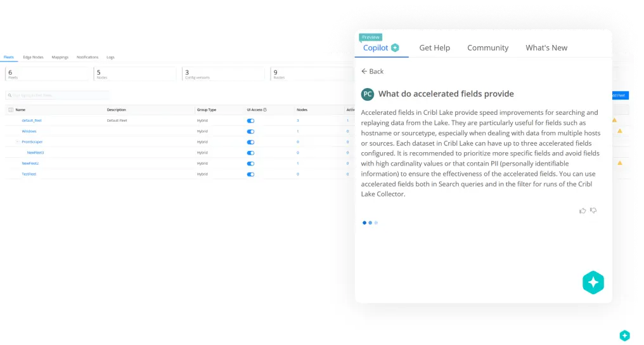This screenshot has height=345, width=644.
Task: Click the small Copilot launcher icon at screen corner
Action: tap(624, 335)
